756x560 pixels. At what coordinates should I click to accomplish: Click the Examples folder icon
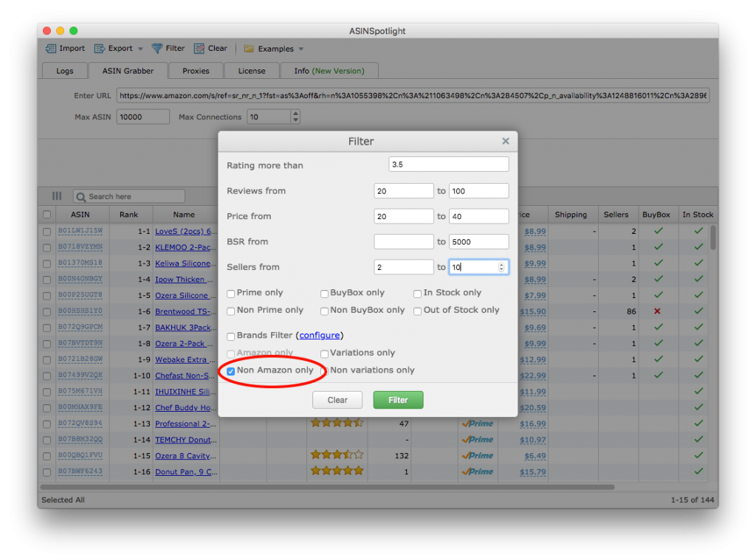point(249,49)
